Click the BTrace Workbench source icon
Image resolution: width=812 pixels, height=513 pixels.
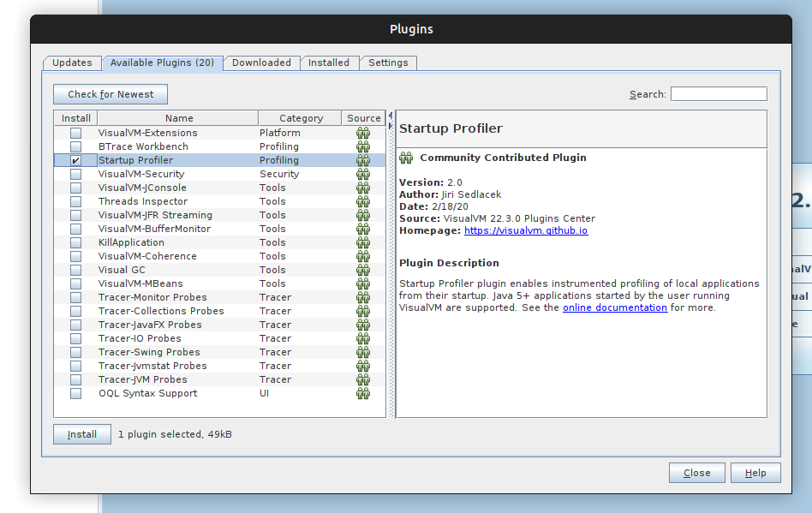pyautogui.click(x=363, y=146)
